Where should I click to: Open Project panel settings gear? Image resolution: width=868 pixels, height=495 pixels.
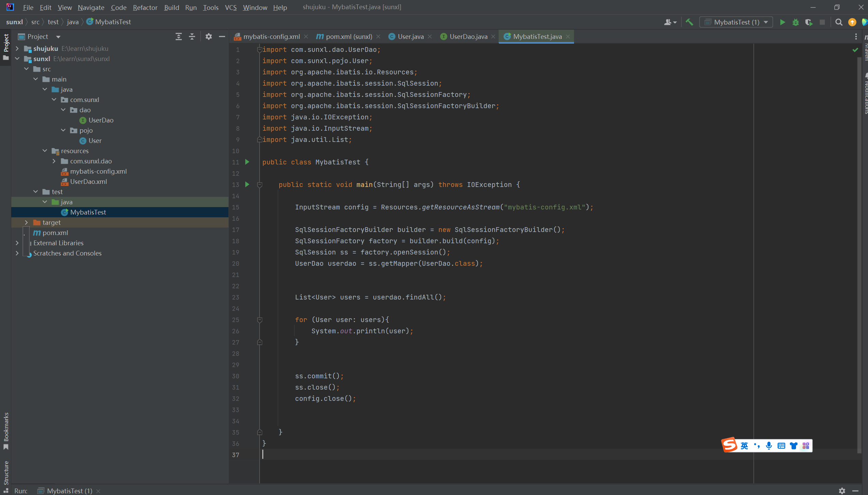pos(209,37)
